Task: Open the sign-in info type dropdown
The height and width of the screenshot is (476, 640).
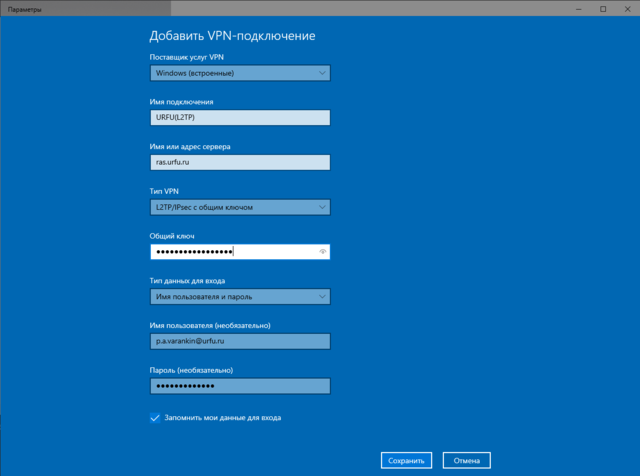Action: 240,297
